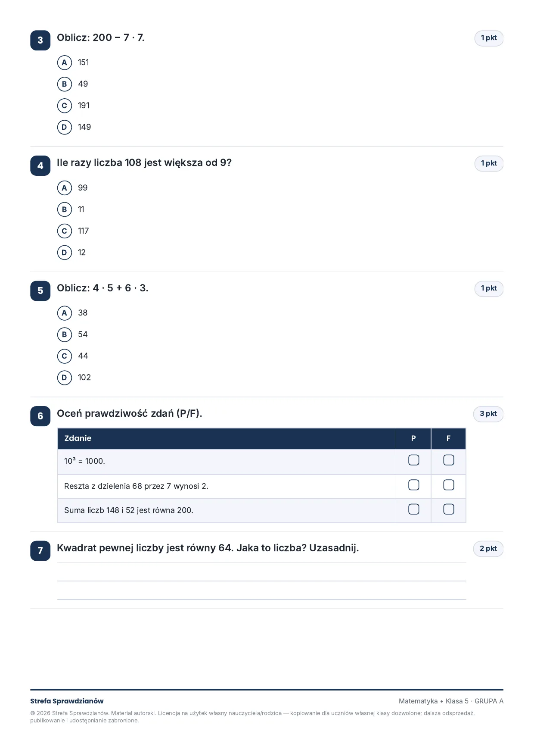Screen dimensions: 534x756
Task: Click the 3 pkt points badge
Action: tap(488, 414)
